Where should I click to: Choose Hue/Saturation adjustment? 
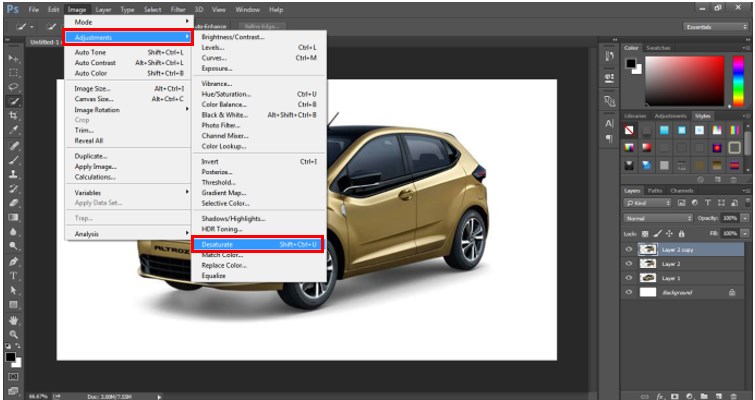(259, 94)
